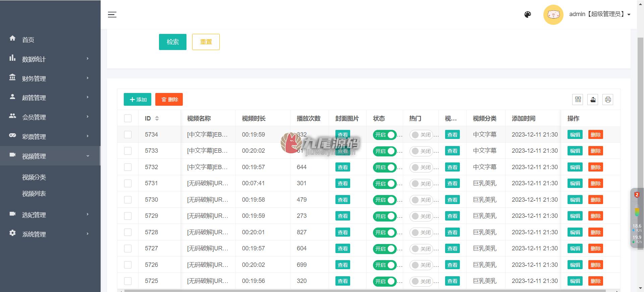Expand the 会员管理 menu chevron
The height and width of the screenshot is (292, 644).
click(88, 116)
